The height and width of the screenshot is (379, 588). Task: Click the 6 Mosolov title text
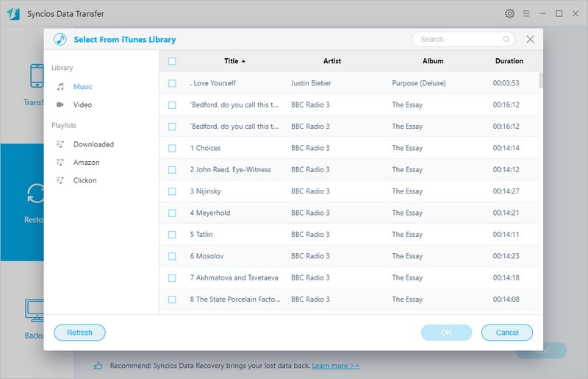pos(207,256)
